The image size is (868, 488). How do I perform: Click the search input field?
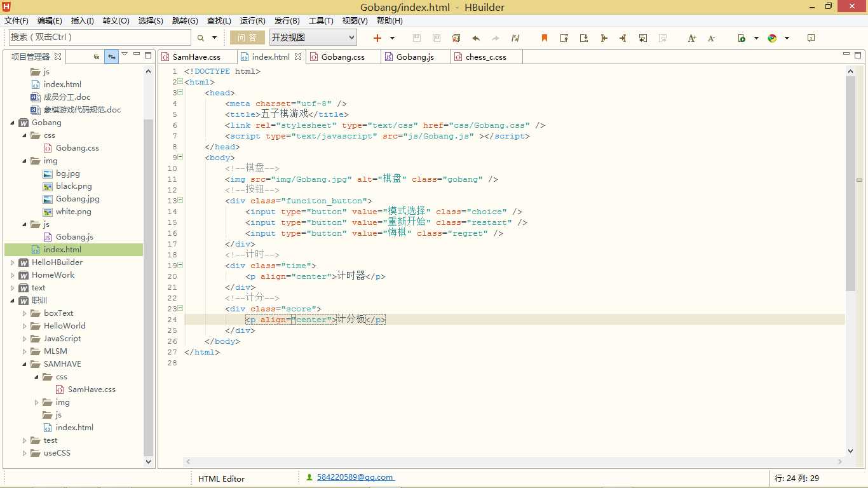pos(100,37)
